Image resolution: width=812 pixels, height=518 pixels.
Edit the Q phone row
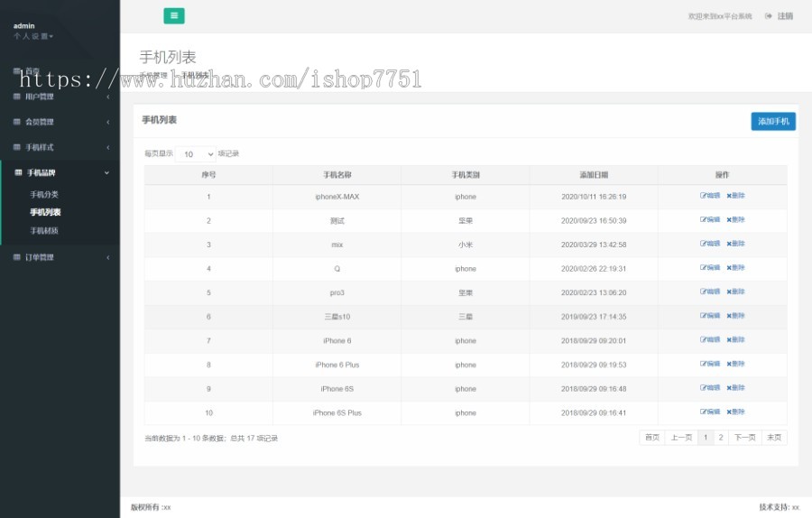[710, 268]
